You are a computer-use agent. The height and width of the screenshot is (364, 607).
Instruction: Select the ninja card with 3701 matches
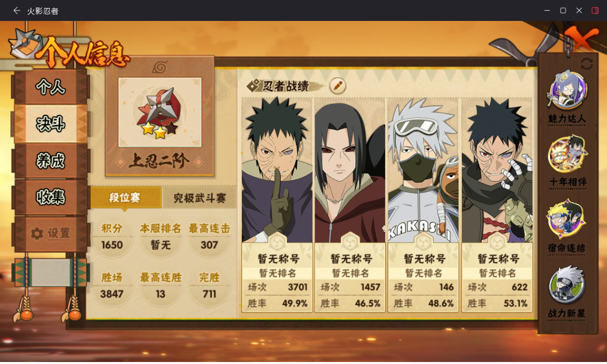click(x=277, y=205)
